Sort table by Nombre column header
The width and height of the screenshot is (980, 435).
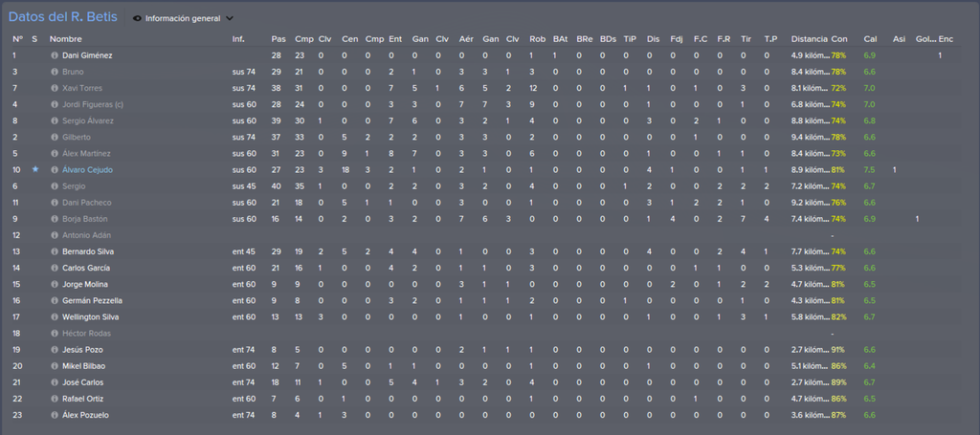tap(66, 38)
